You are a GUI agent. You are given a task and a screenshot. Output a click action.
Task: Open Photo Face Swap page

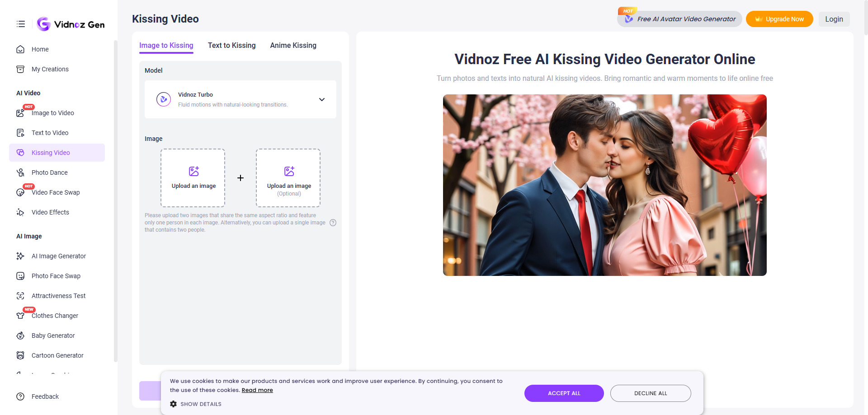(57, 276)
